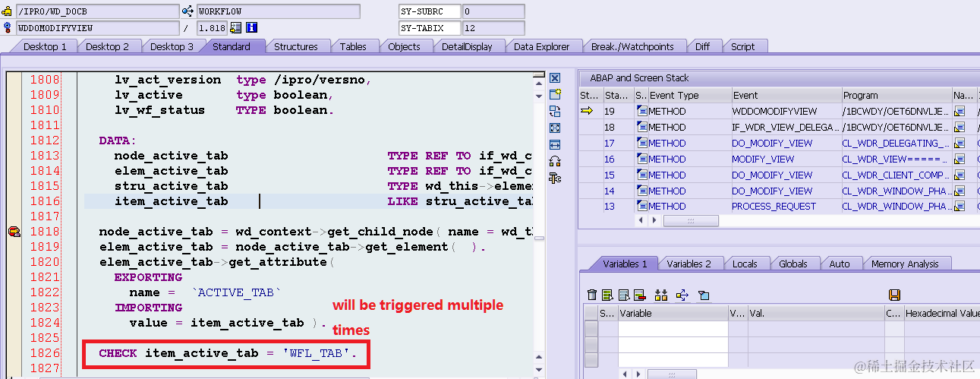Click the Program column header

click(x=896, y=95)
